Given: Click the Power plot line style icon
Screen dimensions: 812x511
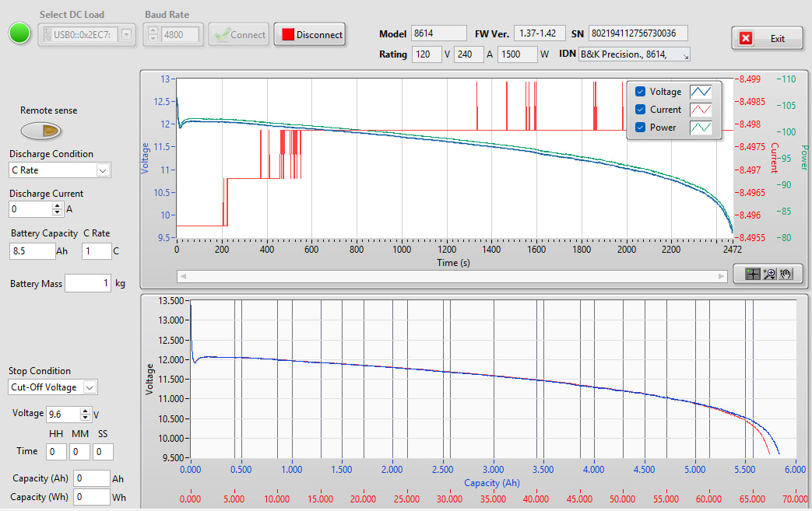Looking at the screenshot, I should pos(701,128).
